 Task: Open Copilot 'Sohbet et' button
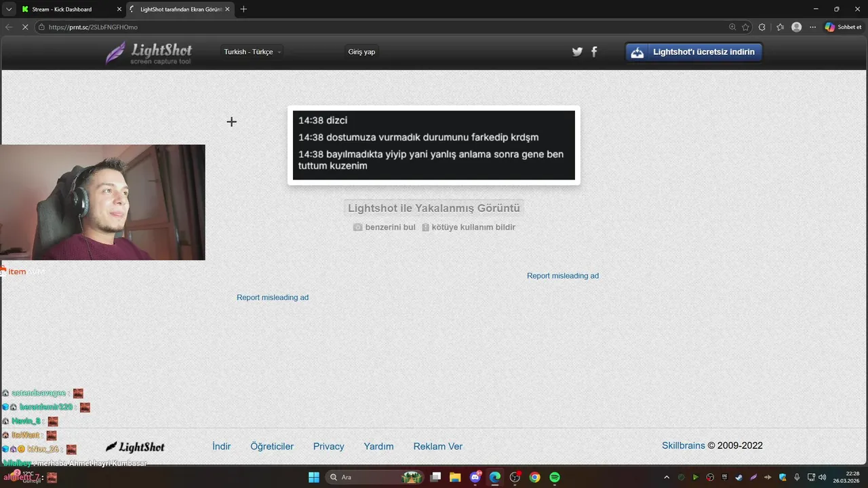tap(844, 27)
